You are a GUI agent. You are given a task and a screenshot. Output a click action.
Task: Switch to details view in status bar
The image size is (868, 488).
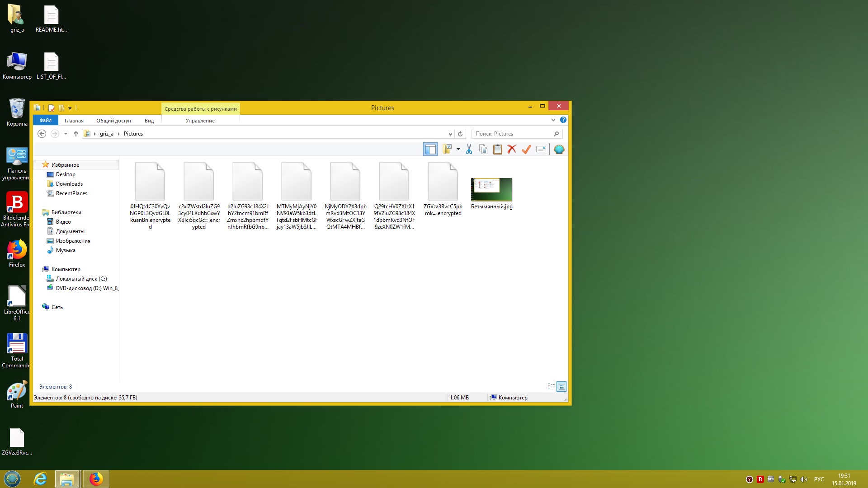[551, 386]
